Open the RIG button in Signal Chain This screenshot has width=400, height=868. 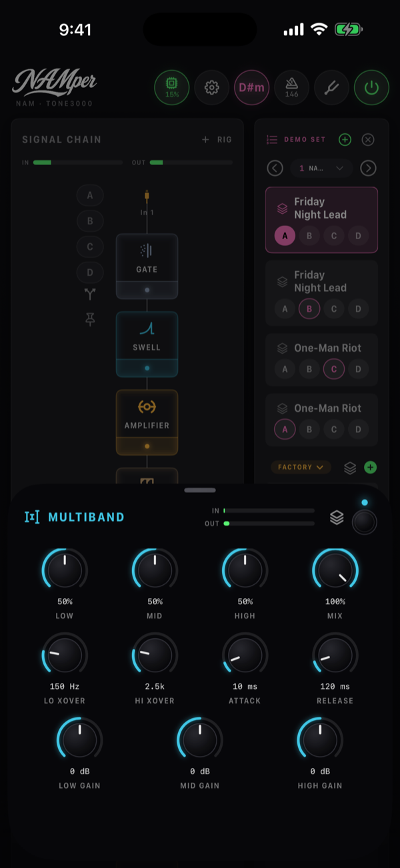pos(225,139)
